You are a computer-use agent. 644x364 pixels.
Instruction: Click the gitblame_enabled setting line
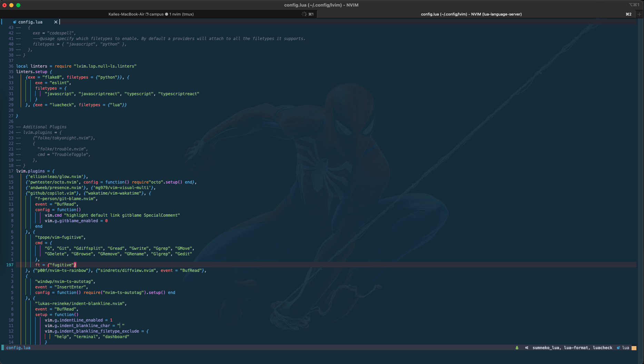point(76,221)
